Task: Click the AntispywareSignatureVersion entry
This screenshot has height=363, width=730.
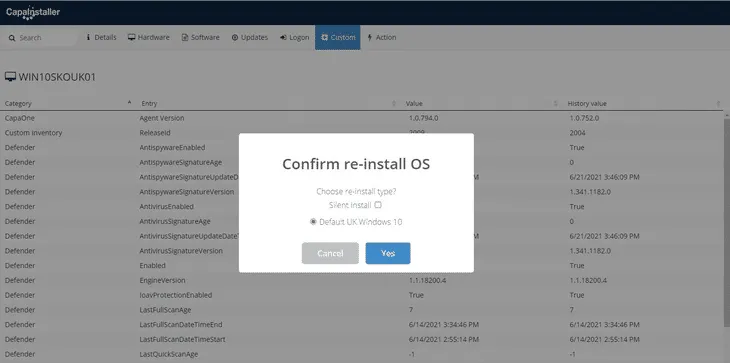Action: point(187,192)
